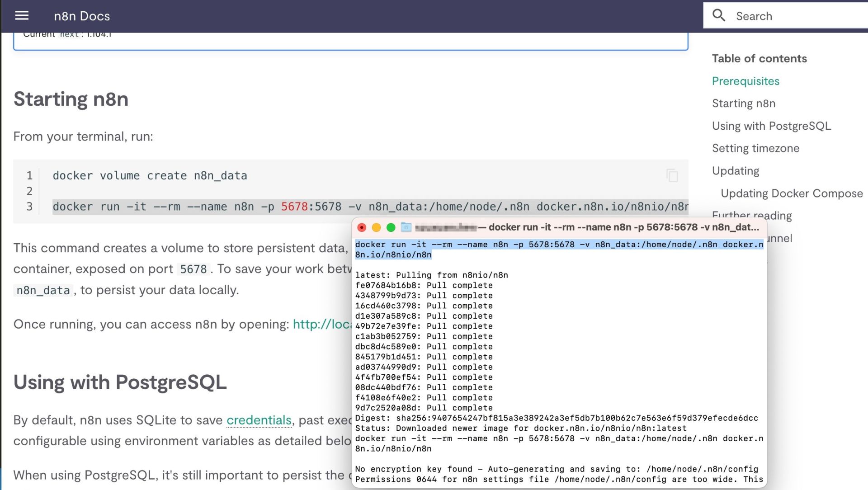Click the folder icon in terminal title bar
This screenshot has width=868, height=490.
(x=406, y=227)
